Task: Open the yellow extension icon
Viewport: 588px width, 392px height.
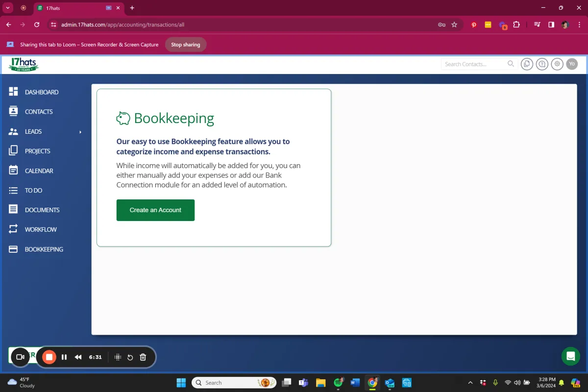Action: 488,24
